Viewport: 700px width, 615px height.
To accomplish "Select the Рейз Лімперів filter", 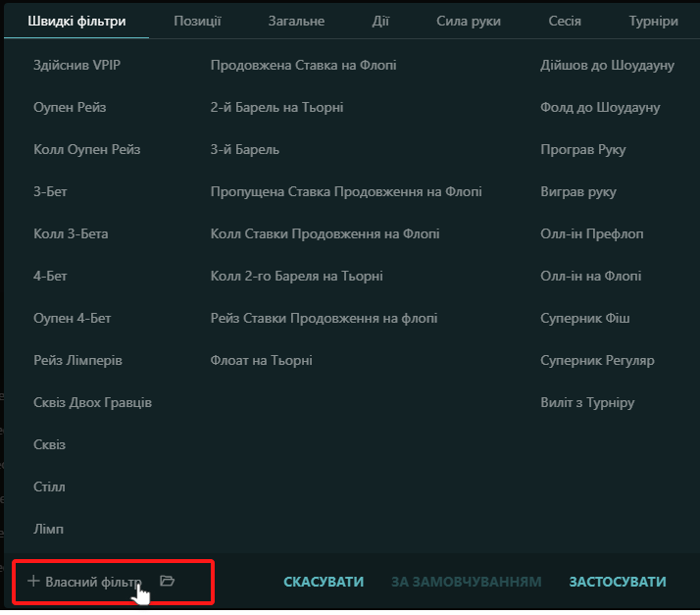I will [77, 360].
